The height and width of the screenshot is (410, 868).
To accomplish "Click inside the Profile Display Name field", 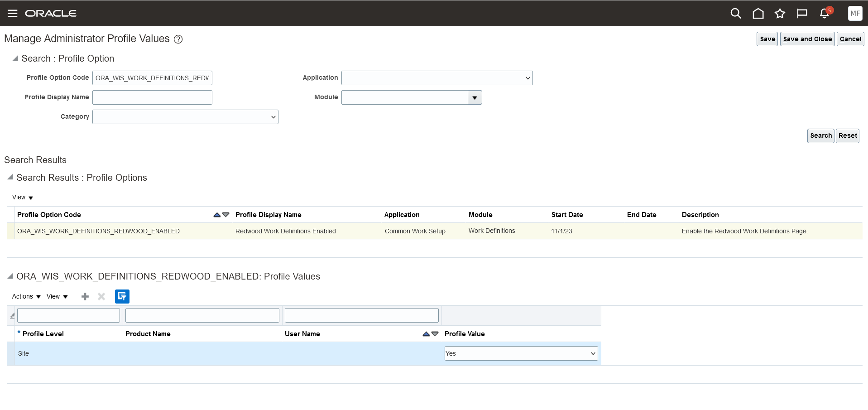I will tap(152, 97).
